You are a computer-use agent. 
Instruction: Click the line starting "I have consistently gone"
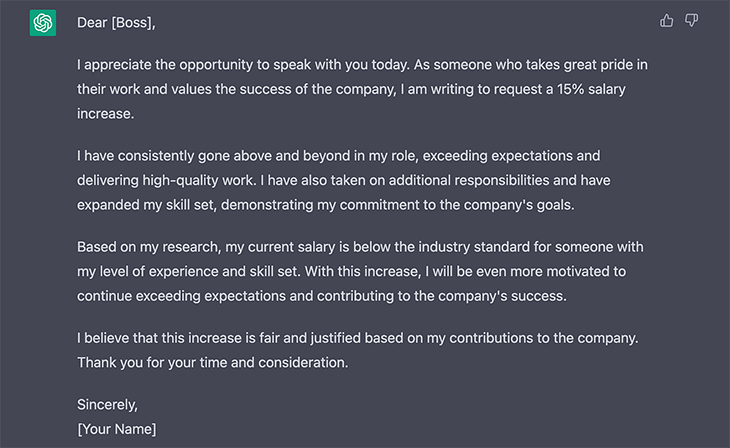click(338, 156)
